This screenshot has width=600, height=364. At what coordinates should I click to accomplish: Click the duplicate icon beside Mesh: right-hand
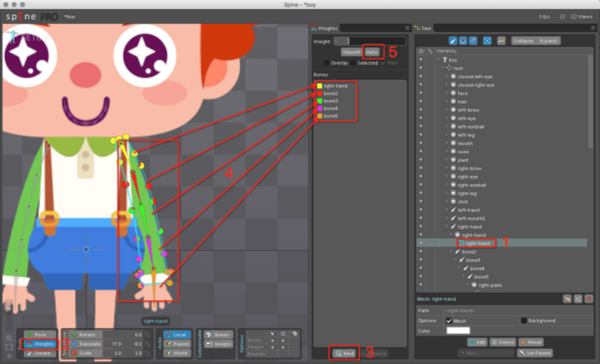[x=567, y=299]
